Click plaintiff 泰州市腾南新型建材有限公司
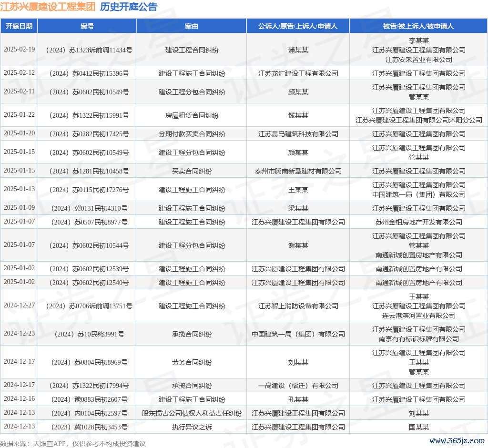The image size is (488, 448). point(298,171)
